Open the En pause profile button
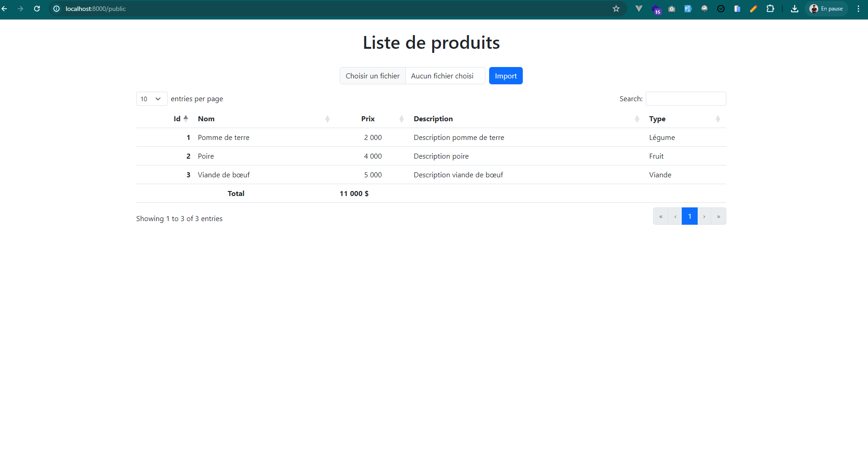 click(x=826, y=9)
